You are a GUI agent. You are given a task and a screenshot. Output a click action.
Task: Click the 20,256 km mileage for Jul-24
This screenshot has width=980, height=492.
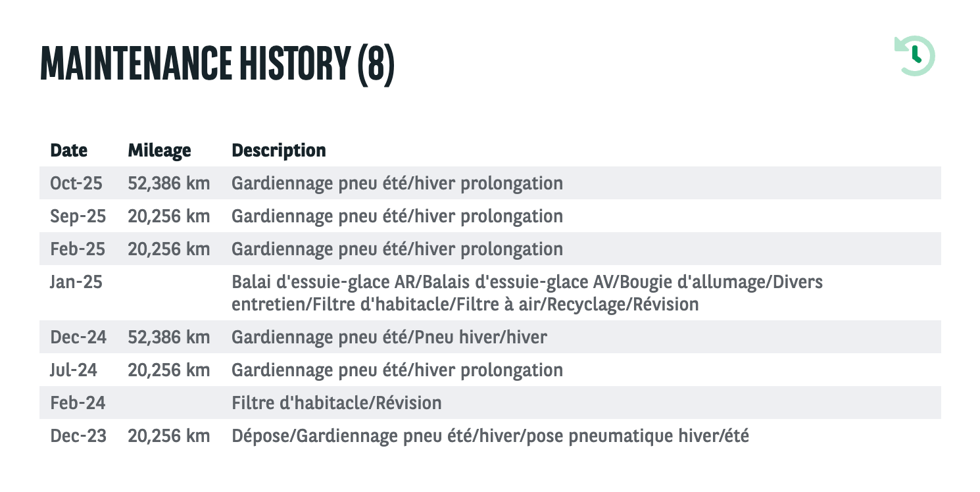tap(169, 370)
